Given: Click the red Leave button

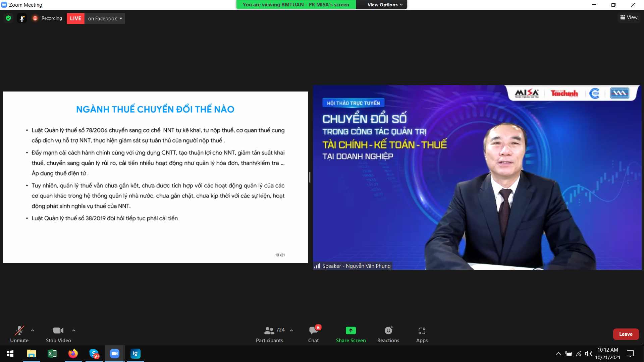Looking at the screenshot, I should (626, 334).
